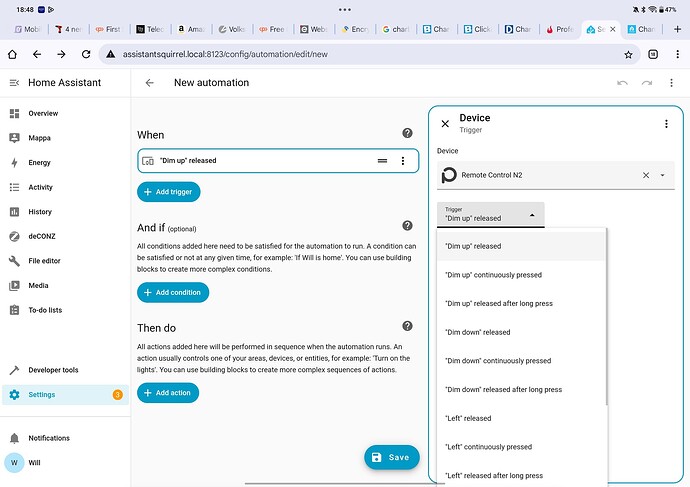690x487 pixels.
Task: Click the drag handle on the trigger row
Action: 382,160
